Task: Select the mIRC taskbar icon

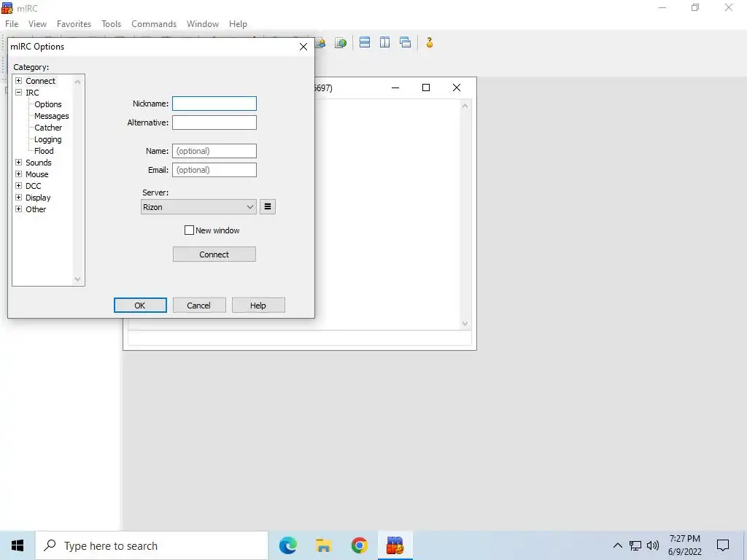Action: coord(395,545)
